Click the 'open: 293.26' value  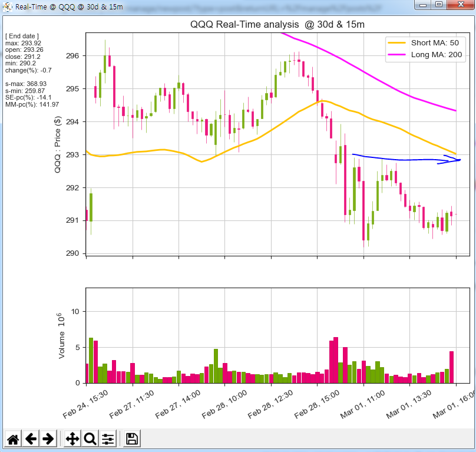[x=24, y=50]
